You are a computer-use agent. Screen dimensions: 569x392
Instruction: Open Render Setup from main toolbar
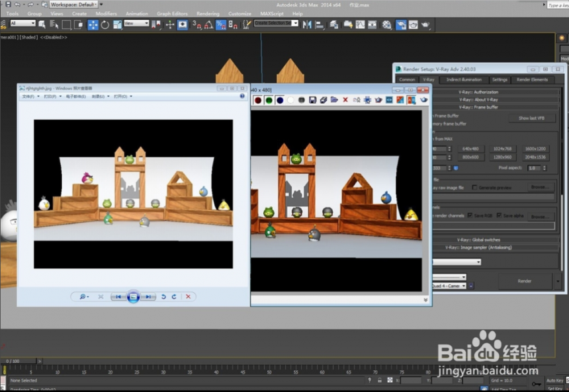click(x=401, y=24)
